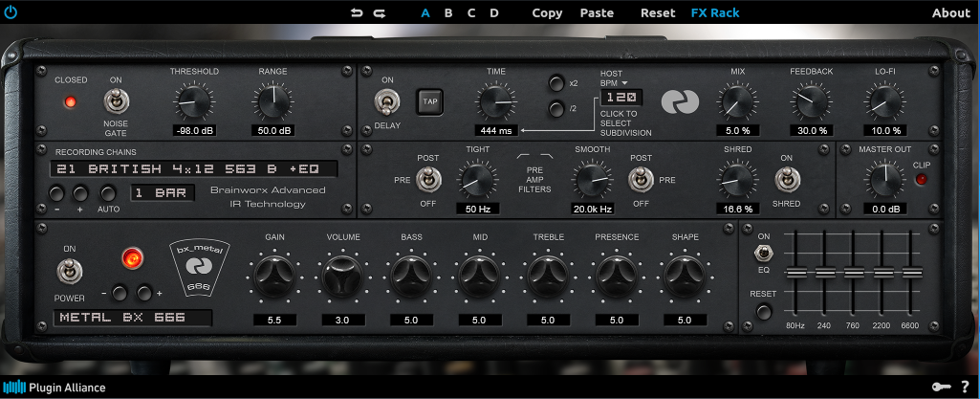Toggle the EQ on switch
Screen dimensions: 980x399
tap(763, 254)
